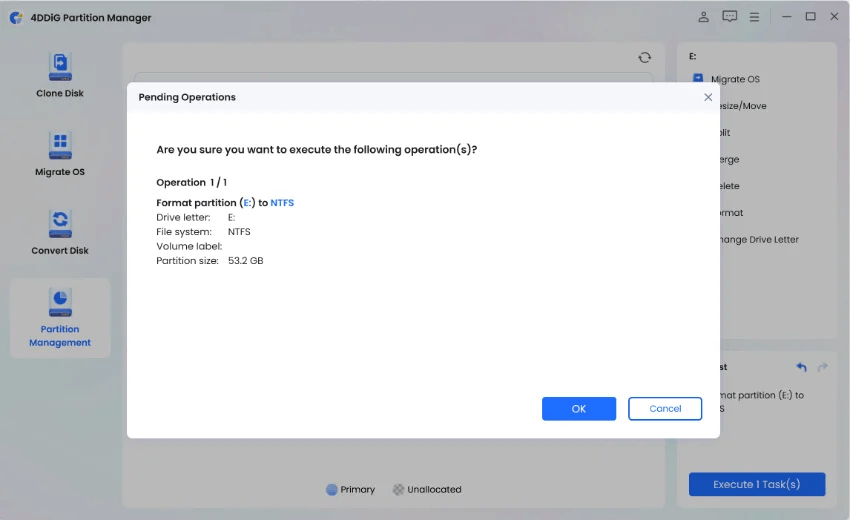The image size is (850, 520).
Task: Cancel the pending format operation
Action: [665, 409]
